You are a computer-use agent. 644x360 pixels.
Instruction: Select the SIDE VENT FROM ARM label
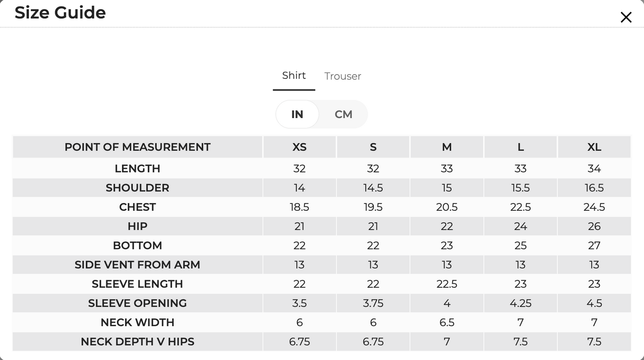point(137,265)
